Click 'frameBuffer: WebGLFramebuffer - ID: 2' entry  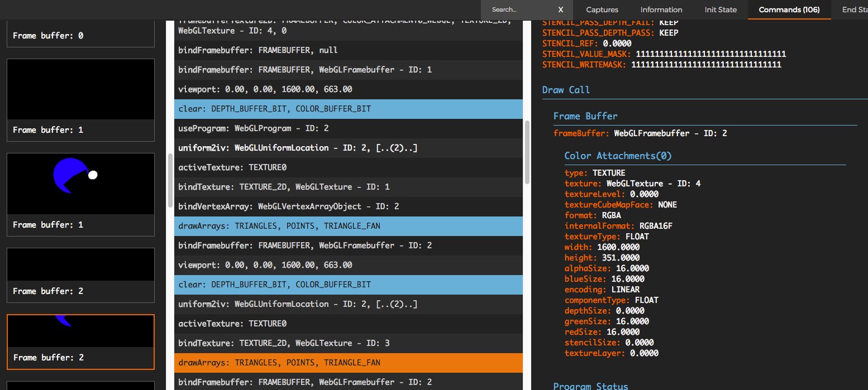pos(640,133)
